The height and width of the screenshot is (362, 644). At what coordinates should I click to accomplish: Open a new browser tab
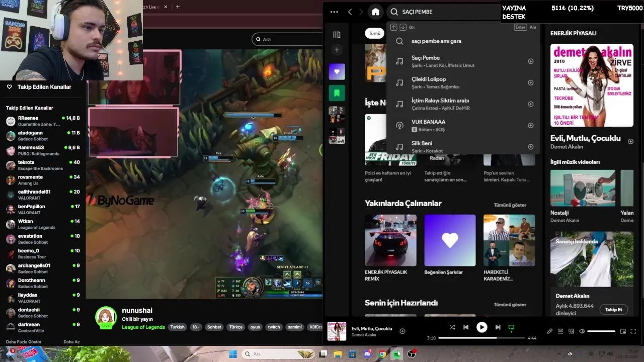pos(178,7)
